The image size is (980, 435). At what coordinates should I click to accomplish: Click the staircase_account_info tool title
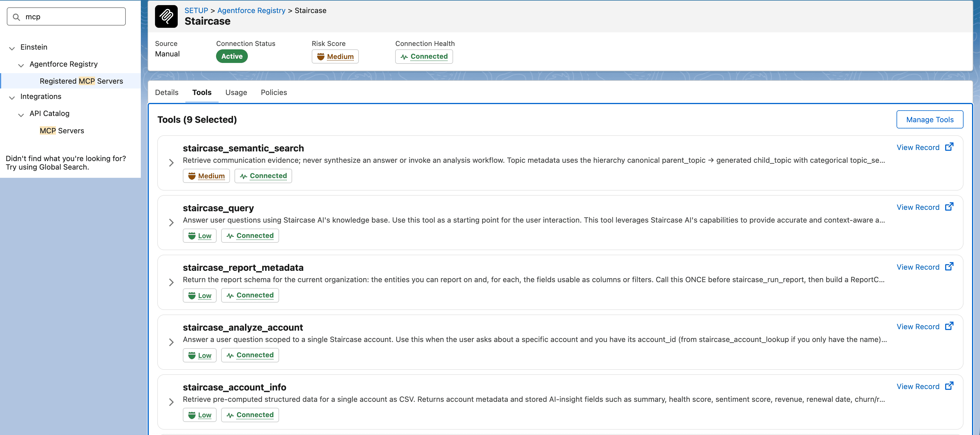(234, 387)
